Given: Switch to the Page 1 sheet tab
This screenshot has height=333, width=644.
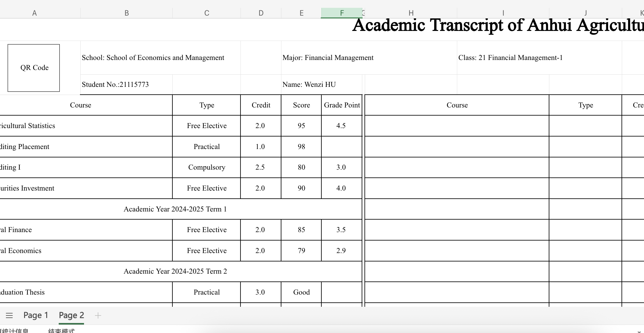Looking at the screenshot, I should tap(36, 316).
